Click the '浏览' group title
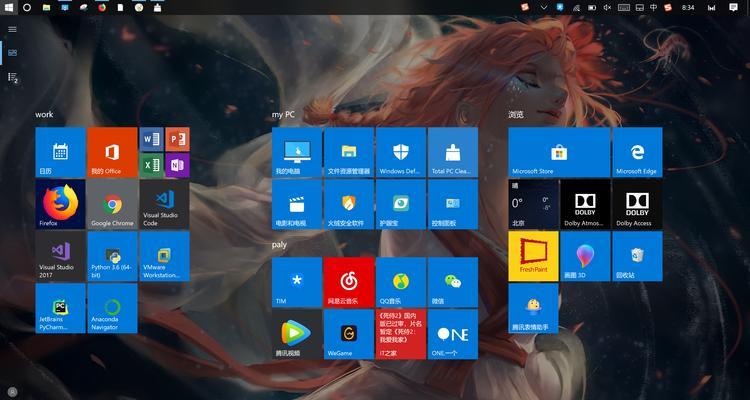 [x=516, y=114]
